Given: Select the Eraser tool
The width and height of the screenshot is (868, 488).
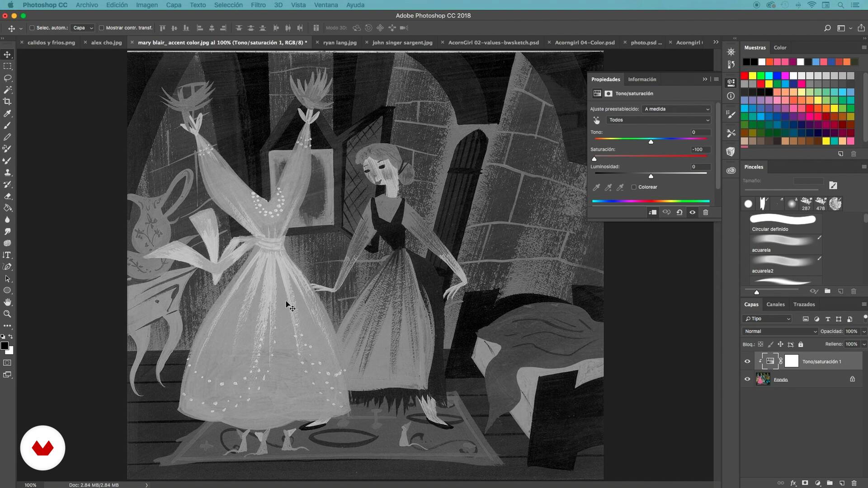Looking at the screenshot, I should 7,196.
